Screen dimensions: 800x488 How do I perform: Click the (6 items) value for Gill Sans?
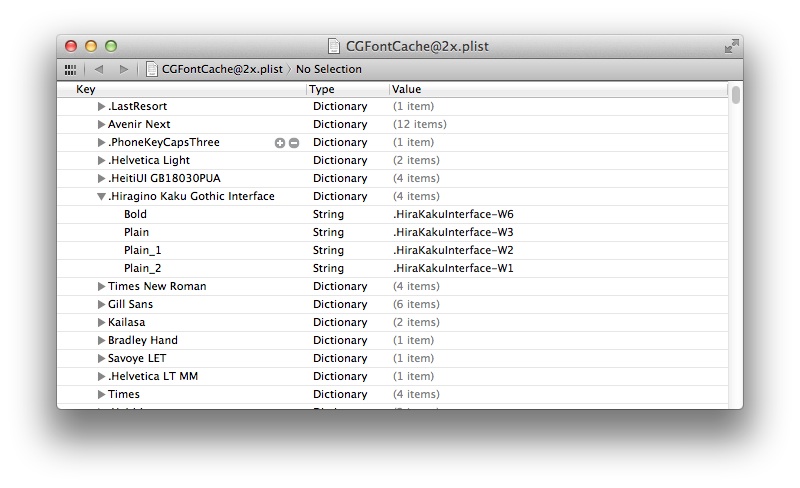coord(416,304)
